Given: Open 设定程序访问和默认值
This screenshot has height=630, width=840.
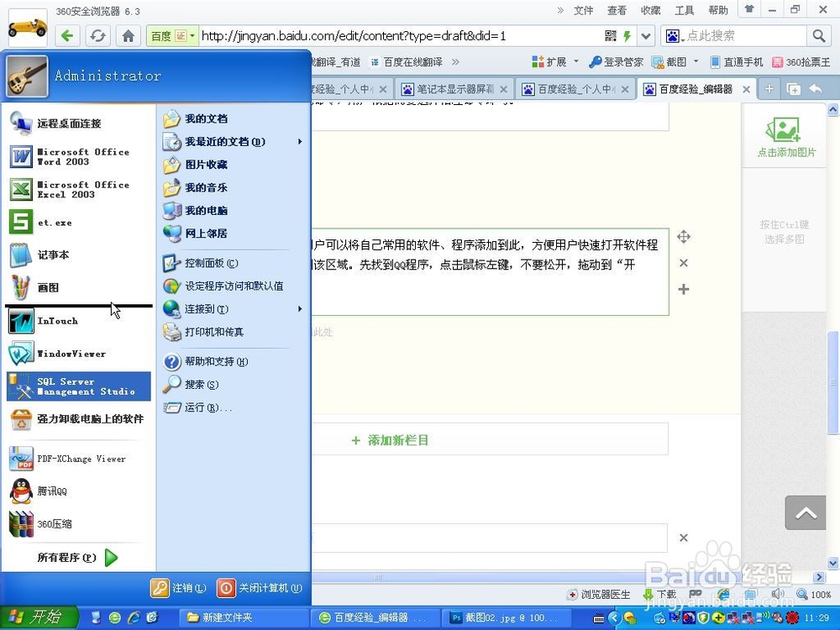Looking at the screenshot, I should pos(233,286).
